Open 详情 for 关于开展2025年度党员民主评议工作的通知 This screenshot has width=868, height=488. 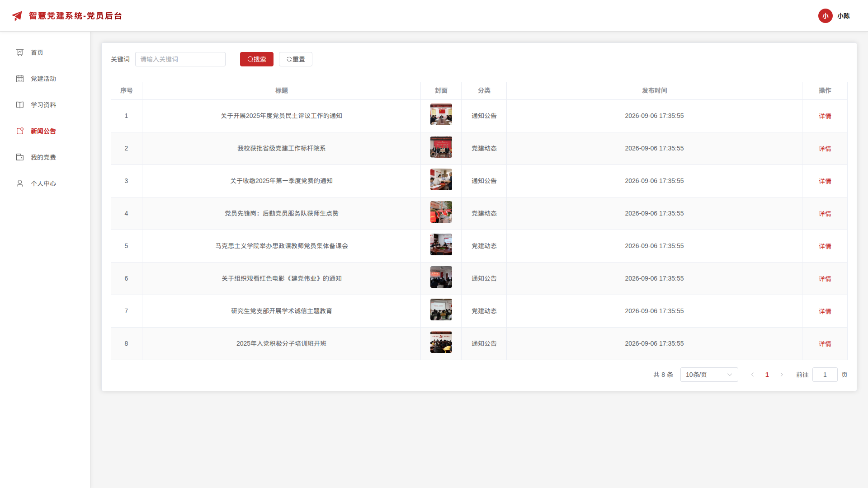pos(825,116)
